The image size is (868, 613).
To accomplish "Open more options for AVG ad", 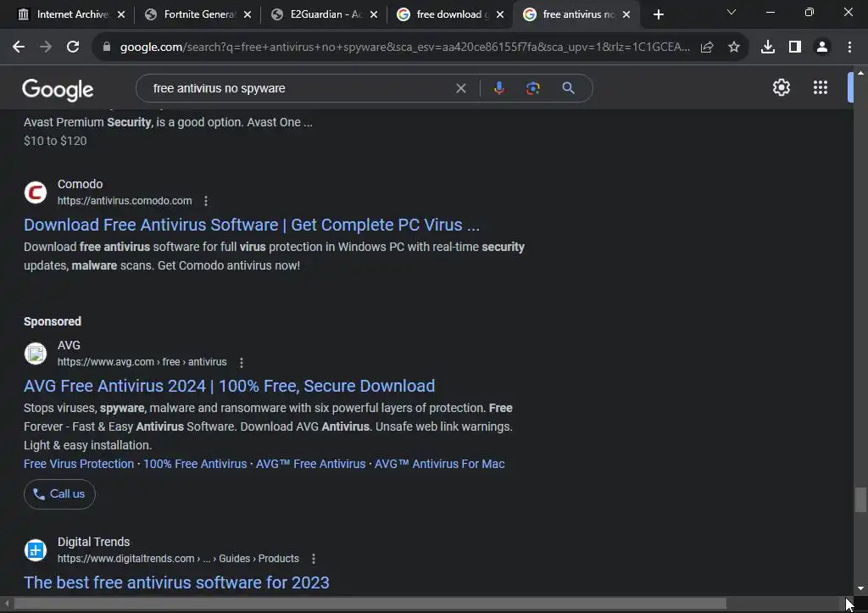I will (x=241, y=363).
